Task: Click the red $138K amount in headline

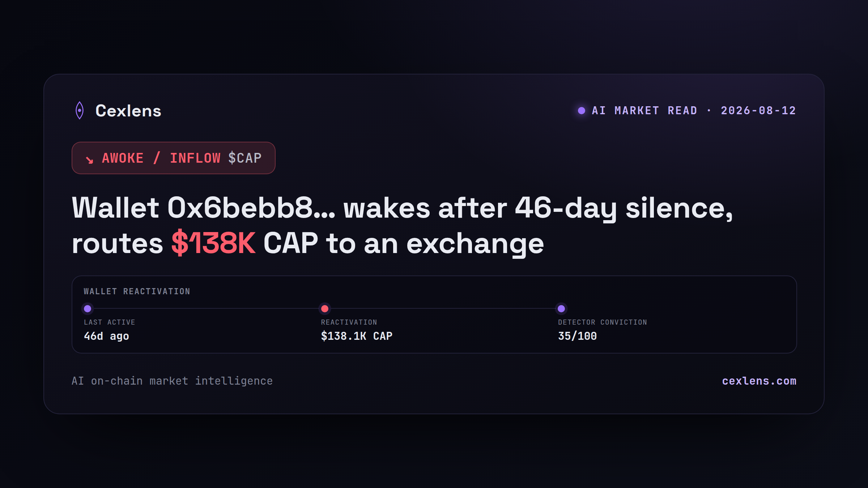Action: [213, 243]
